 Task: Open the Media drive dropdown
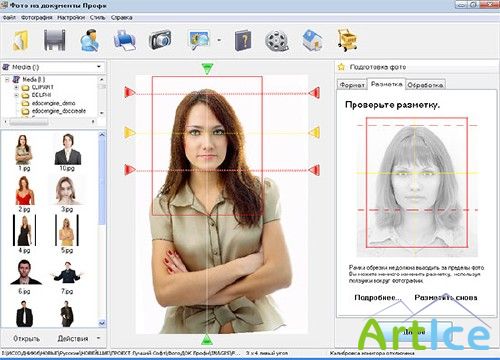click(x=99, y=67)
